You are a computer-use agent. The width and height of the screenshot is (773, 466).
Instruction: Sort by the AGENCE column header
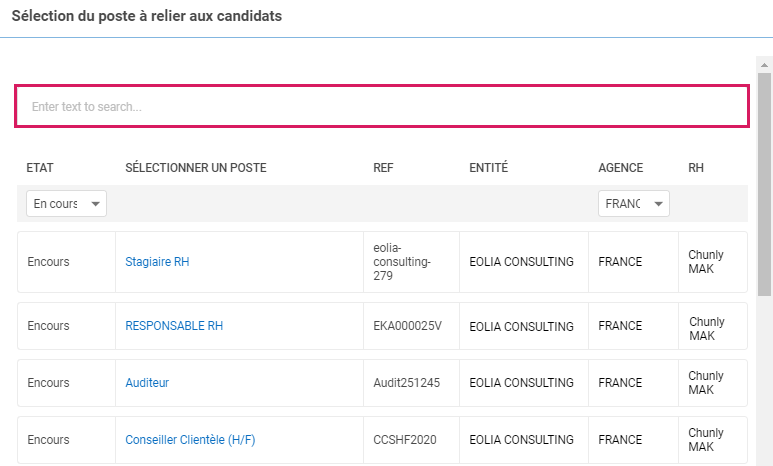[620, 168]
